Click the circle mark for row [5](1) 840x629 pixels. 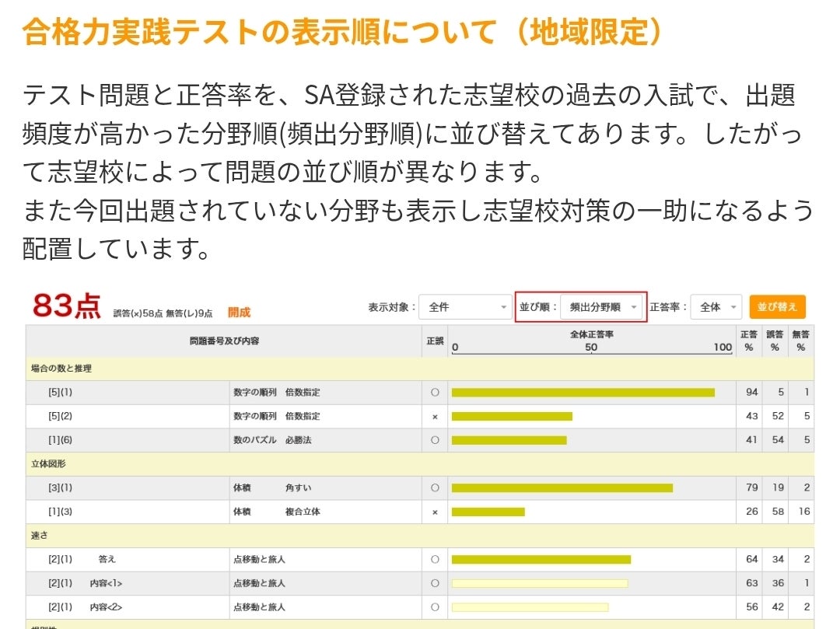[x=433, y=392]
